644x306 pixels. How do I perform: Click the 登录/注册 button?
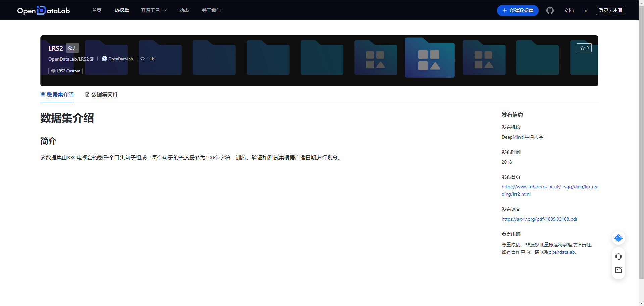(x=610, y=10)
